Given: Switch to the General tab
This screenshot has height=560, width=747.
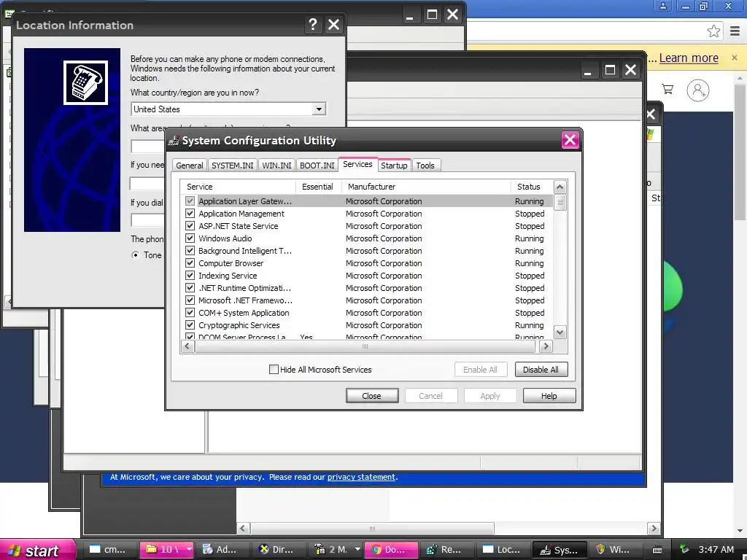Looking at the screenshot, I should point(189,166).
